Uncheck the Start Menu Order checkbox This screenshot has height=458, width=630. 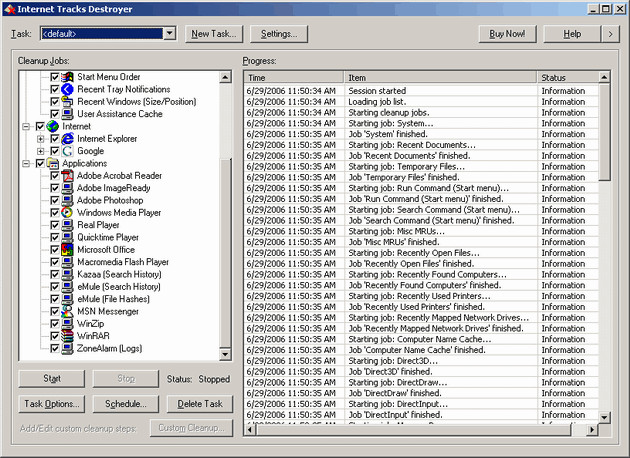[55, 77]
